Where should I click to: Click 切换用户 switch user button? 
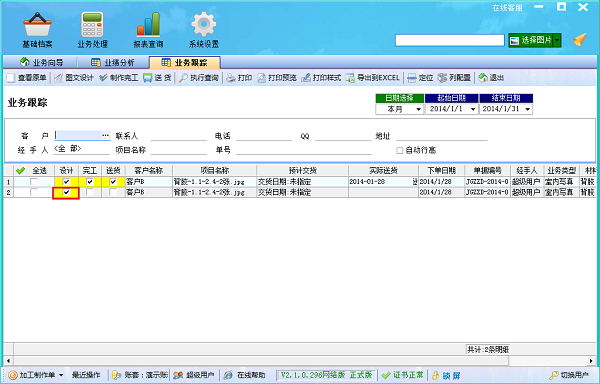569,375
